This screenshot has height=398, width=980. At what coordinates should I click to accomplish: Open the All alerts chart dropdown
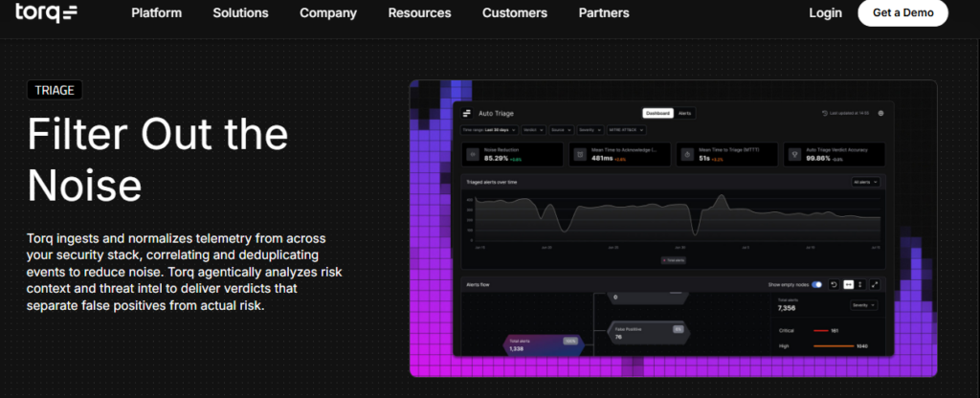point(865,182)
